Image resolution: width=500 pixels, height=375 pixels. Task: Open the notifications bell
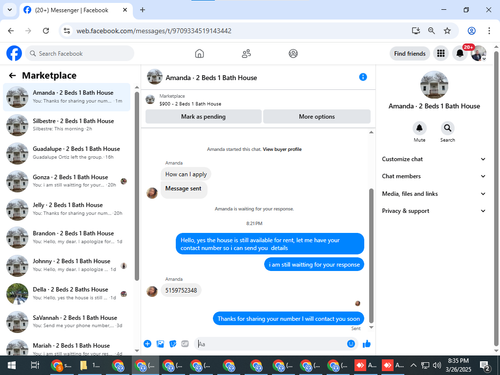click(460, 53)
